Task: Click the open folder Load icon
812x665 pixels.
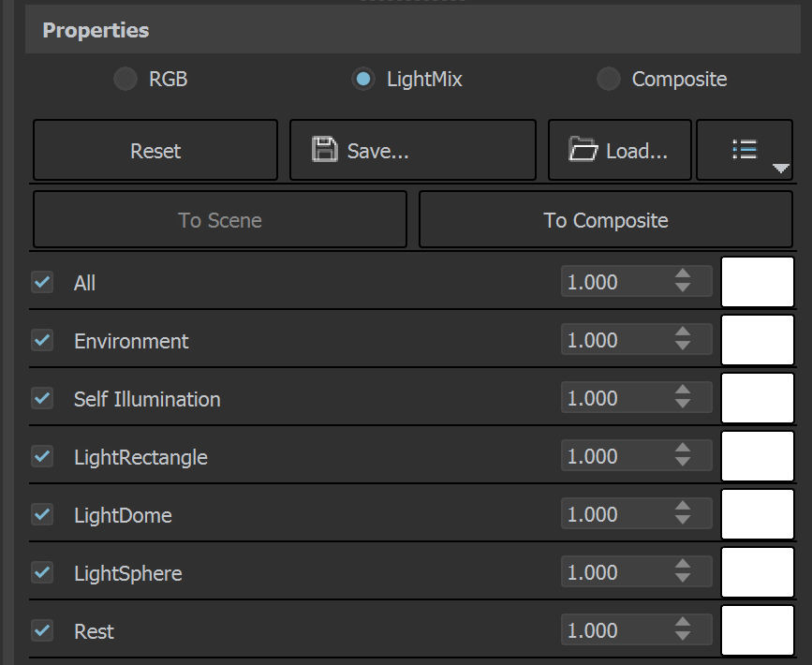Action: coord(583,149)
